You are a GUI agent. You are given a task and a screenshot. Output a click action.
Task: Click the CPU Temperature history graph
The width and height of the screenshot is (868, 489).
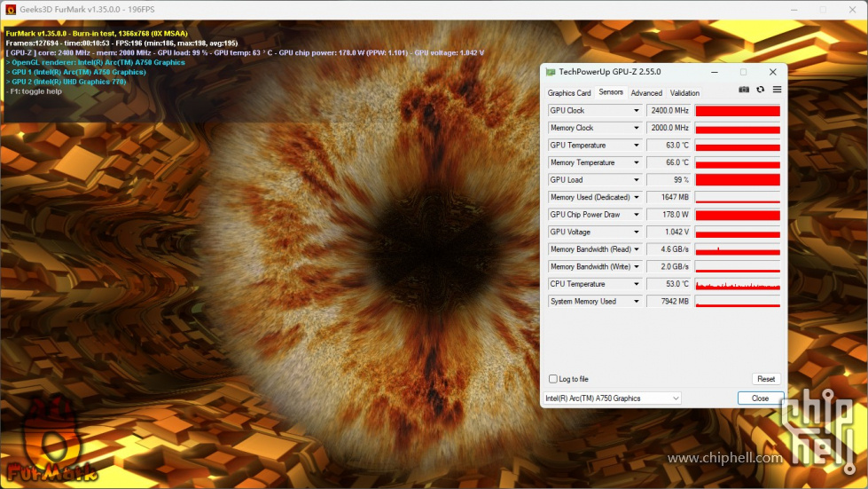pos(738,284)
